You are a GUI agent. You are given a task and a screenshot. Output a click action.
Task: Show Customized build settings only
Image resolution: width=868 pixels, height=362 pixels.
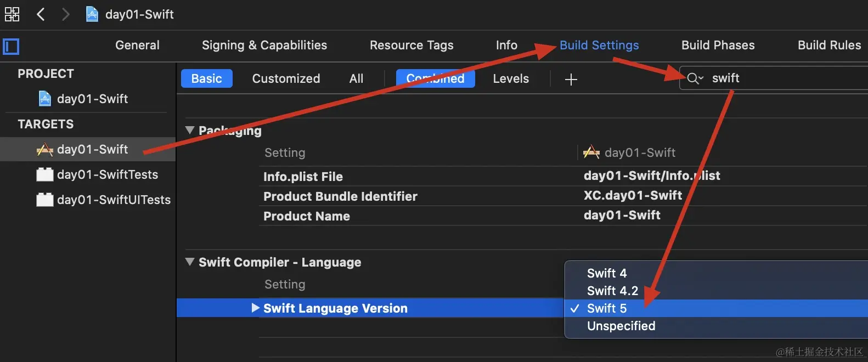tap(286, 78)
